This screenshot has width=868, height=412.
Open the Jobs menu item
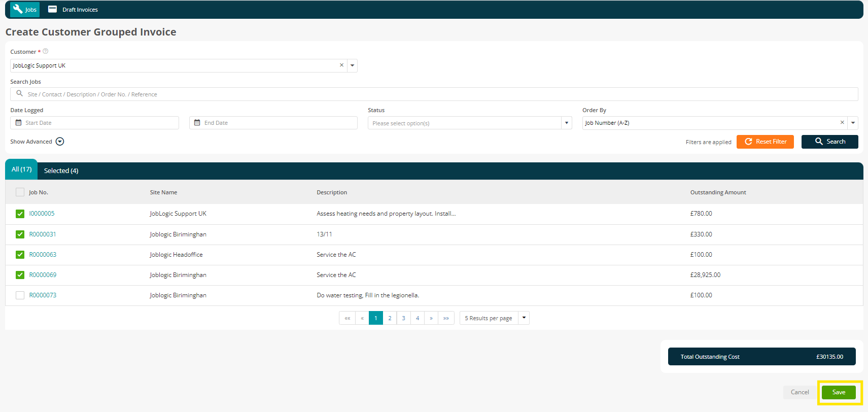coord(25,10)
